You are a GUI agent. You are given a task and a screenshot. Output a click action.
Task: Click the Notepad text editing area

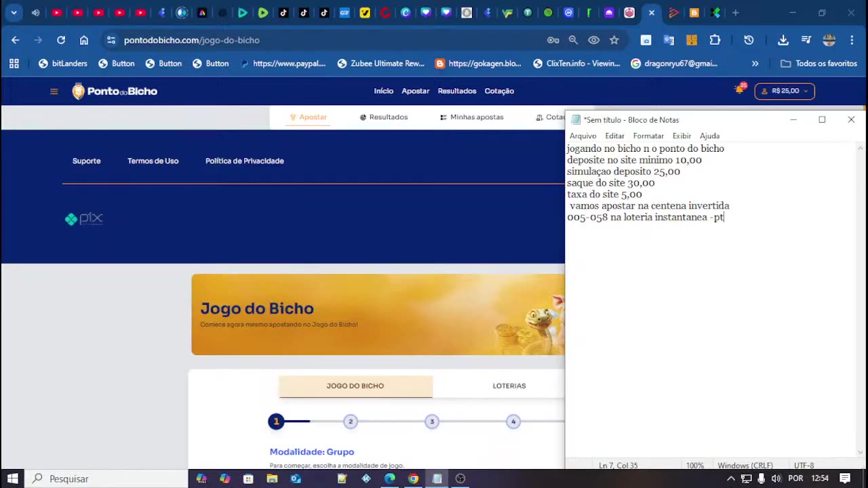[711, 298]
